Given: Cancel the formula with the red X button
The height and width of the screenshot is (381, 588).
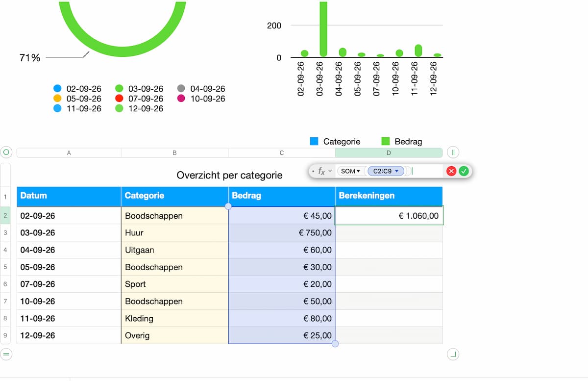Looking at the screenshot, I should pos(451,171).
